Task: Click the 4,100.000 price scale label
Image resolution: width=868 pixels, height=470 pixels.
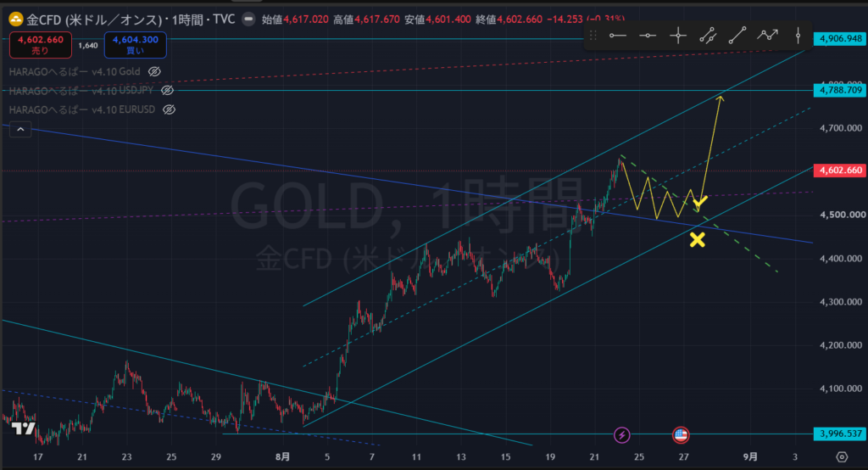Action: (x=841, y=389)
